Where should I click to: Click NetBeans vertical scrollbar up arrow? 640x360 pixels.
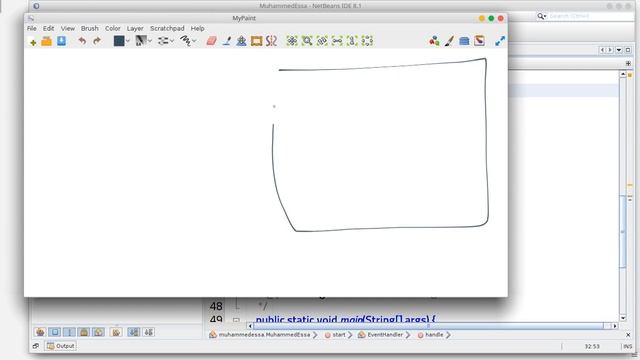(623, 74)
